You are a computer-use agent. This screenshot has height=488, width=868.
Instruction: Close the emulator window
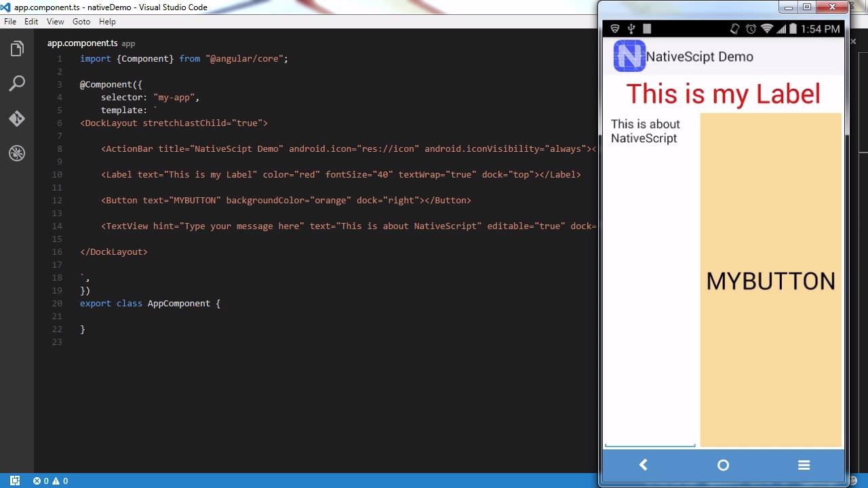pos(833,7)
